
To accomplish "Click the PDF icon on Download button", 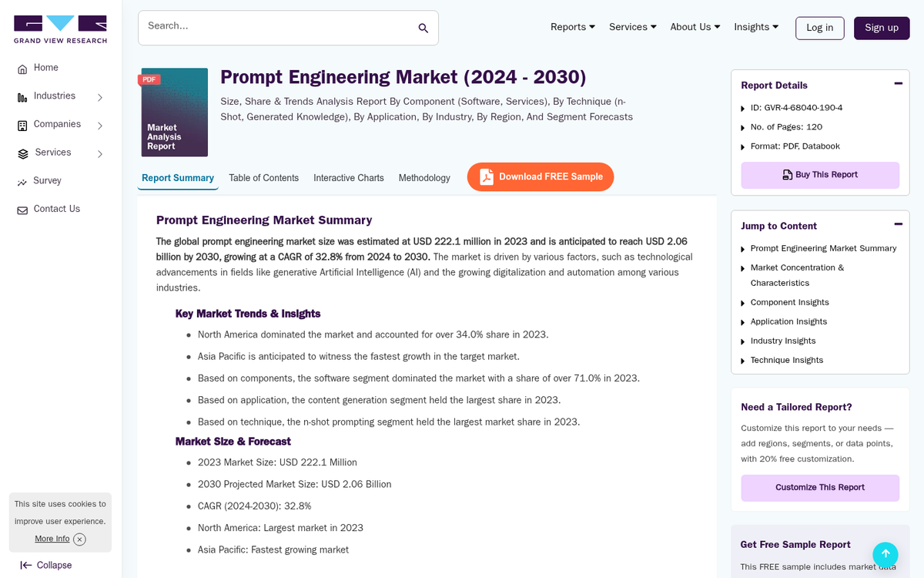I will (486, 176).
